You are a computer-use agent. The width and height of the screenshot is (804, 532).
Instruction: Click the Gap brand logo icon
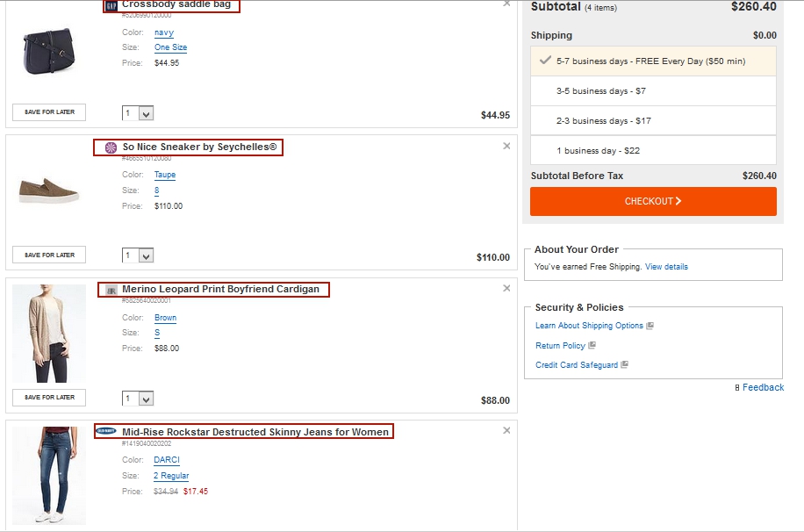[x=111, y=5]
